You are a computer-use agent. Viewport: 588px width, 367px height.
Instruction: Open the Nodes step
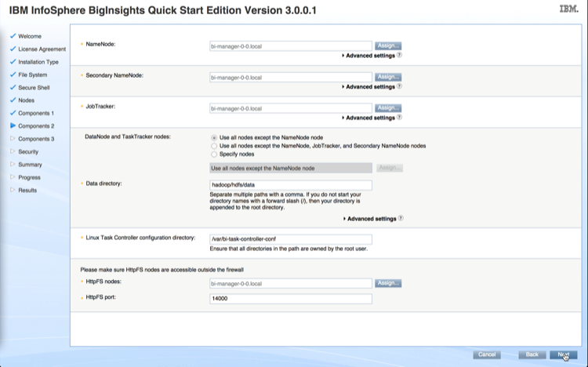tap(26, 100)
